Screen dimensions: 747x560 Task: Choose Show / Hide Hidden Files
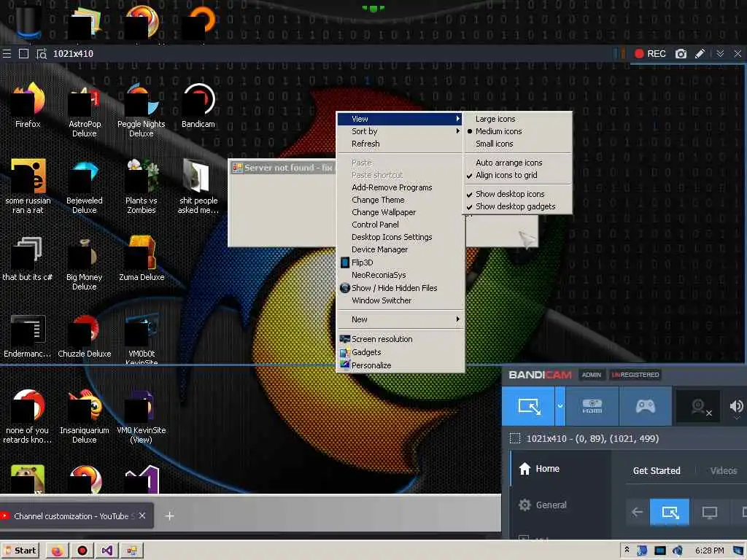click(x=400, y=288)
